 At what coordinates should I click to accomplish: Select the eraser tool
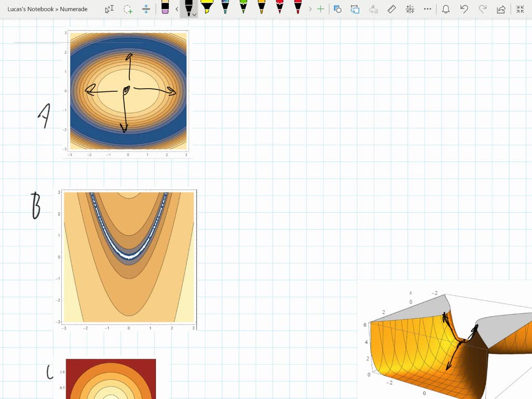coord(164,9)
